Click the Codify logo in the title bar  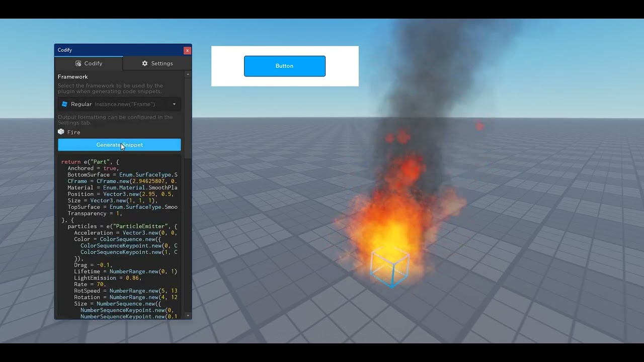coord(64,50)
